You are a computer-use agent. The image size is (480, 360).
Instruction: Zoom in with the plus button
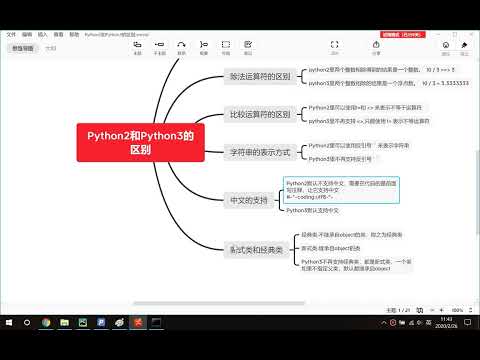442,310
